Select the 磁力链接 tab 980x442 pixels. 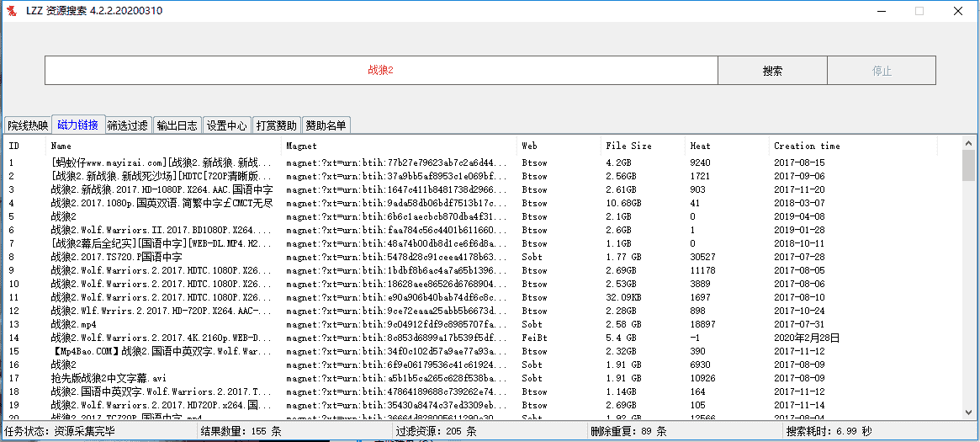[78, 125]
